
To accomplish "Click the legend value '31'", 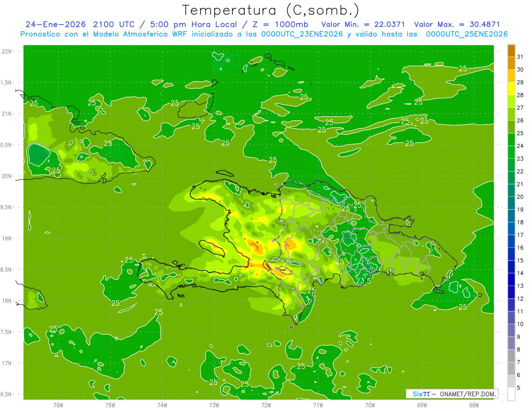I will point(520,57).
